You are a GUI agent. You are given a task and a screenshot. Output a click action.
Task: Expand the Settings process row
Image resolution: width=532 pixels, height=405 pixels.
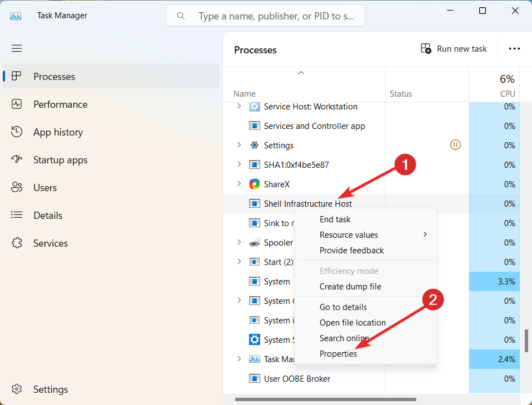pos(239,145)
